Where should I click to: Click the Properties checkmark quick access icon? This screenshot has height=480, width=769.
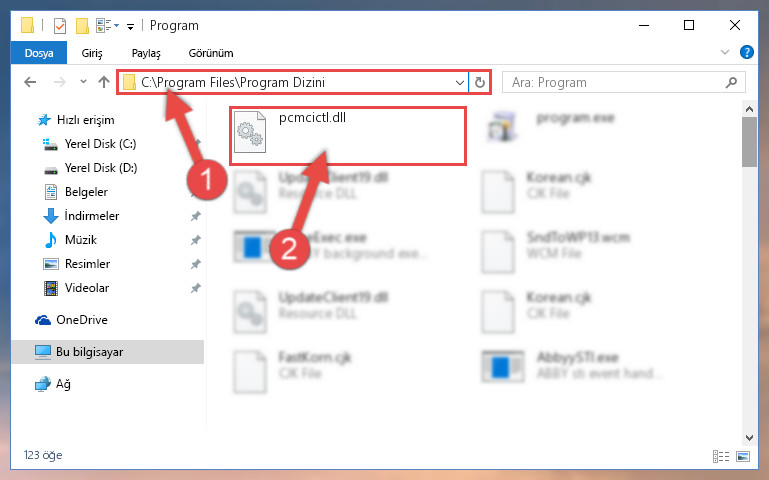click(59, 25)
